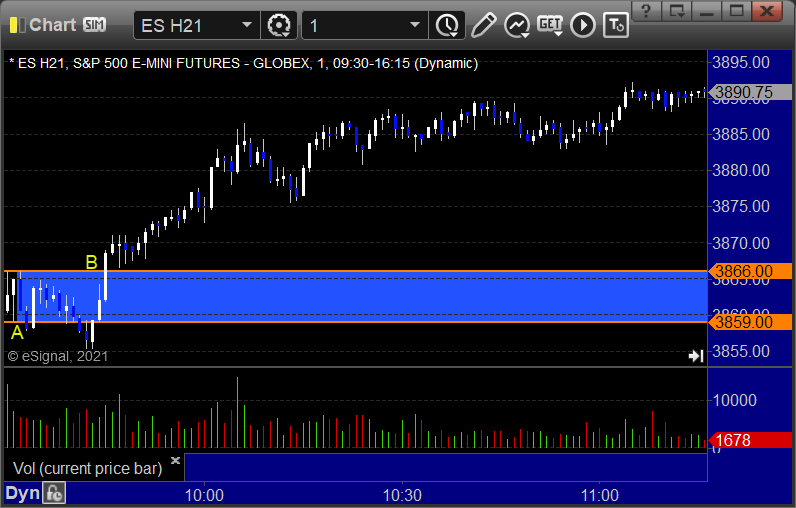Click the Vol (current price bar) label

pos(87,468)
